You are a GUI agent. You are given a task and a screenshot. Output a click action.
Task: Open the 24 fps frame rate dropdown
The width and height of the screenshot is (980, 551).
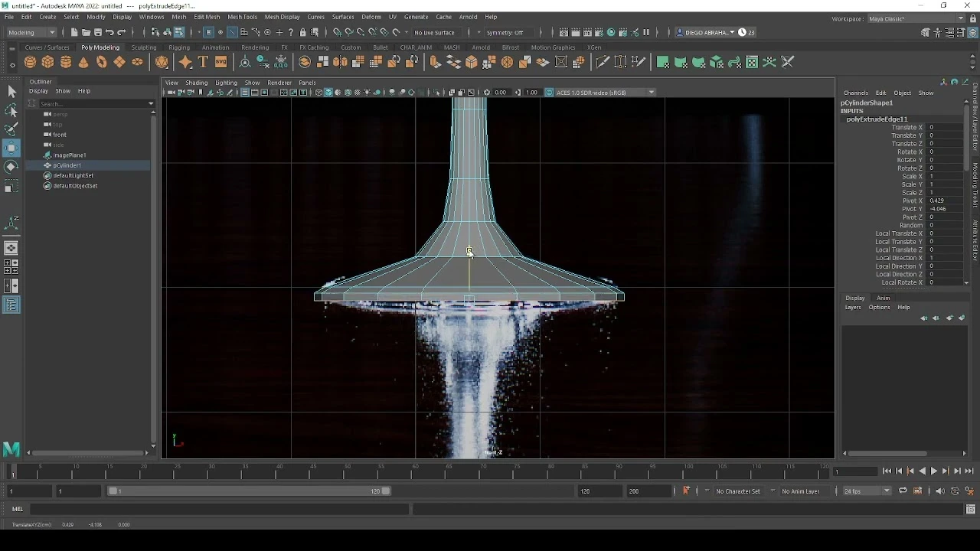pyautogui.click(x=867, y=491)
